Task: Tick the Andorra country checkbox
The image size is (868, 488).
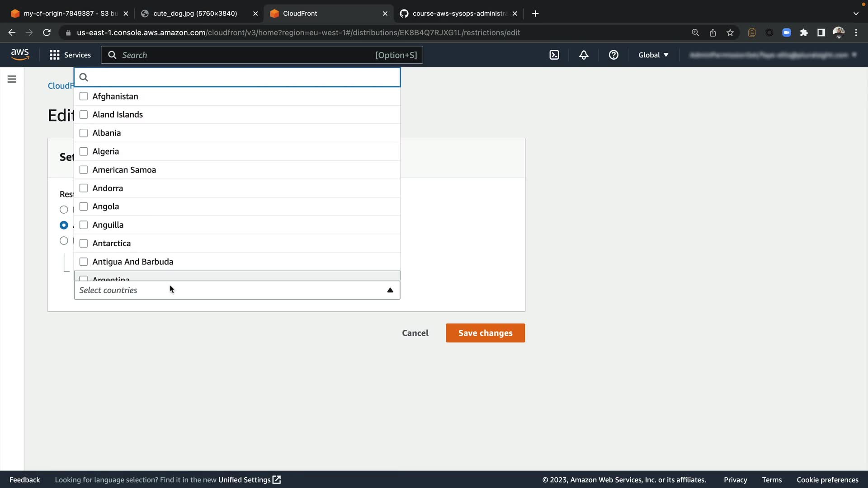Action: [84, 188]
